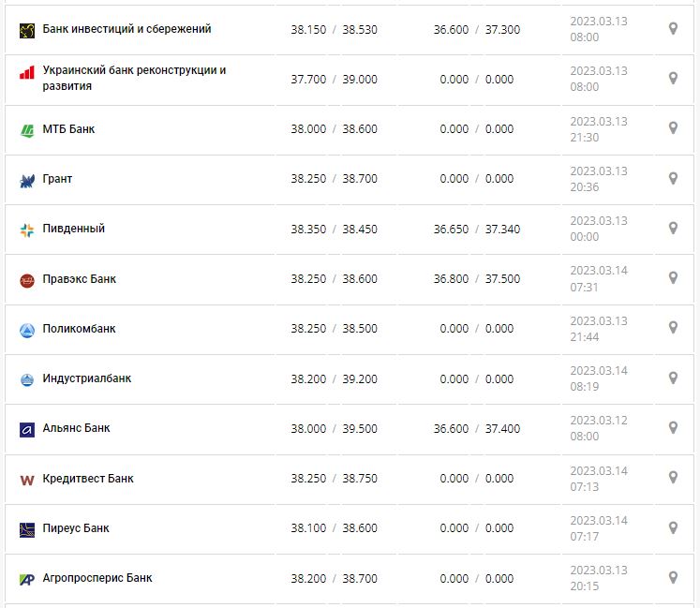Viewport: 700px width, 608px height.
Task: Click the Альянс Банк 38.000 / 39.500 rate
Action: pos(334,428)
